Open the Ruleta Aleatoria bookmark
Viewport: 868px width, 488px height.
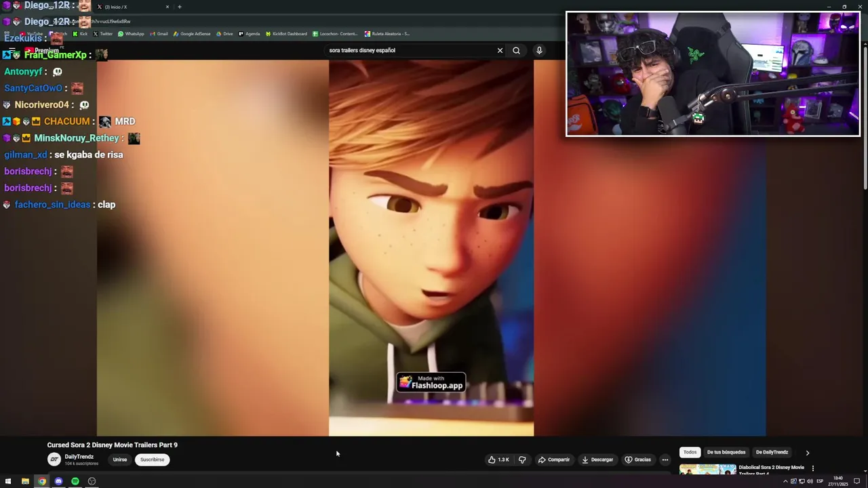[387, 34]
